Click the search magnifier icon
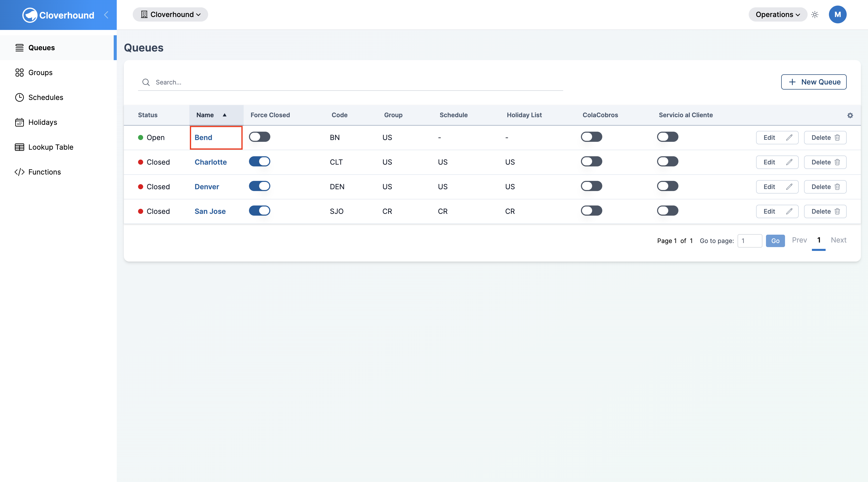This screenshot has height=482, width=868. coord(146,82)
